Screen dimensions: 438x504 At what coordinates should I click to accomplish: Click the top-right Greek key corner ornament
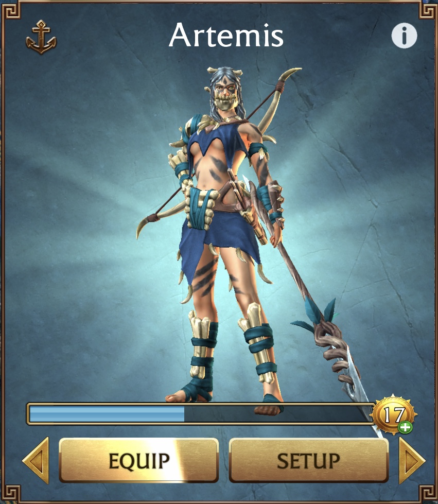(x=428, y=10)
